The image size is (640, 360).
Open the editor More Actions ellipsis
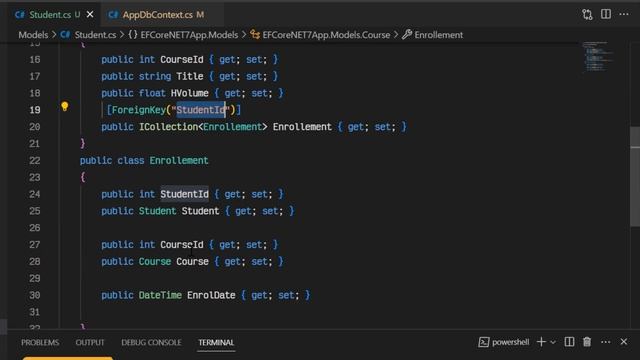click(624, 14)
